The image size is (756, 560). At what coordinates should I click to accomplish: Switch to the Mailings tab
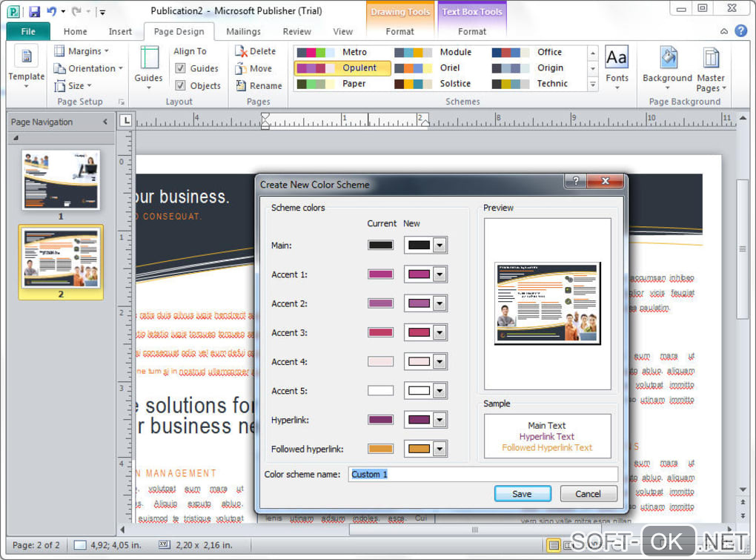(x=244, y=31)
